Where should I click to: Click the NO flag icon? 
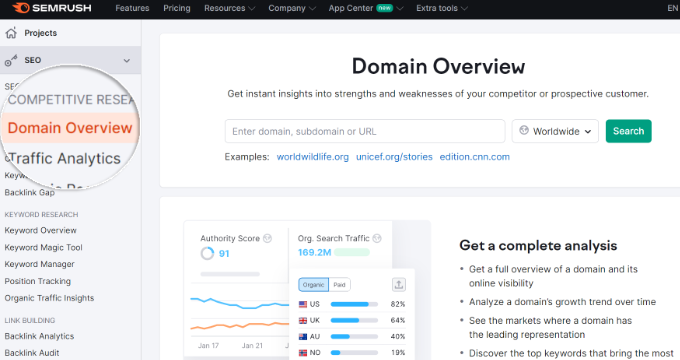pyautogui.click(x=303, y=353)
